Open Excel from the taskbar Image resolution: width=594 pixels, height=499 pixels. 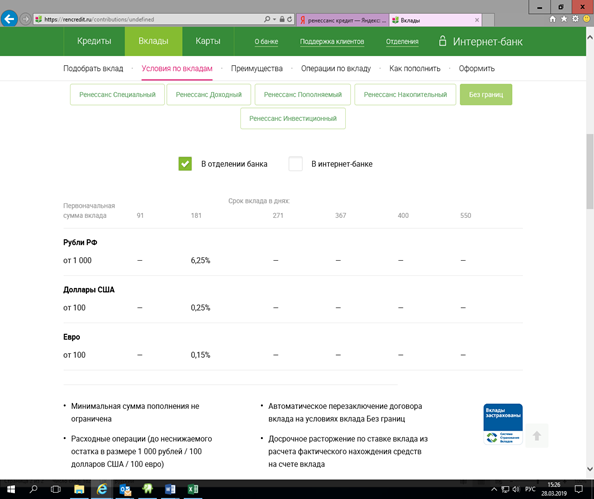(193, 489)
